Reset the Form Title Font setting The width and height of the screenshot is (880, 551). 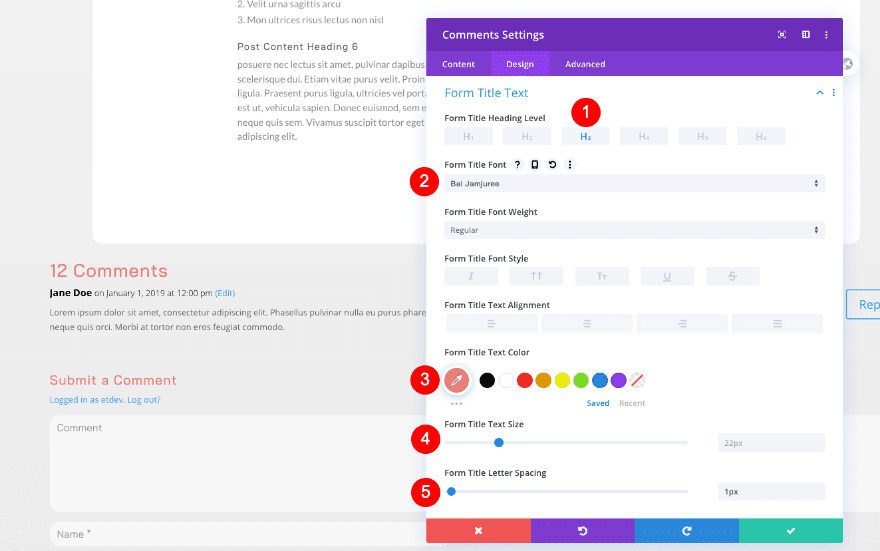[552, 164]
